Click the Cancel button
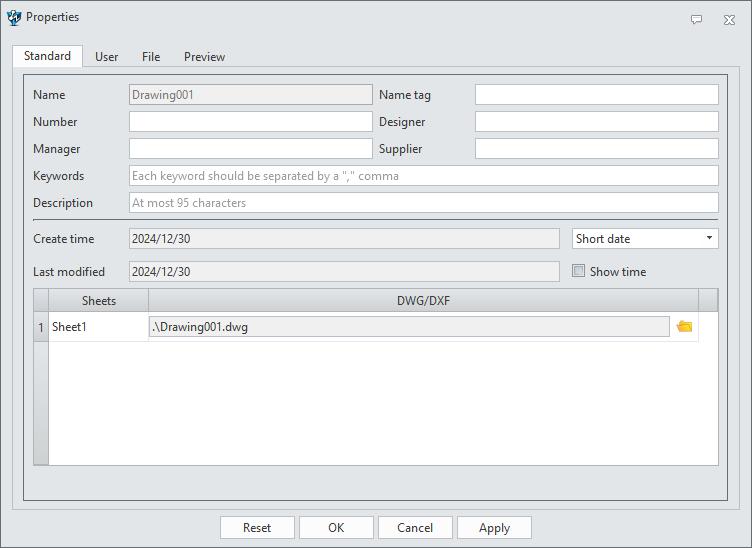Viewport: 752px width, 548px height. point(415,528)
